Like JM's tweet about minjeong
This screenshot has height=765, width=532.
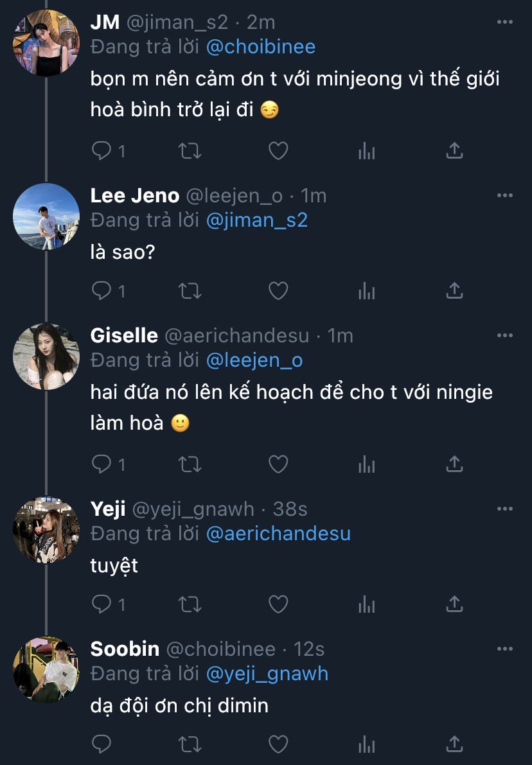(278, 151)
